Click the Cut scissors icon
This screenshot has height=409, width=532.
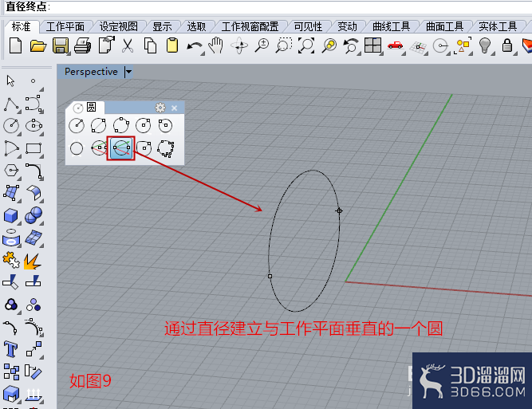pos(128,45)
